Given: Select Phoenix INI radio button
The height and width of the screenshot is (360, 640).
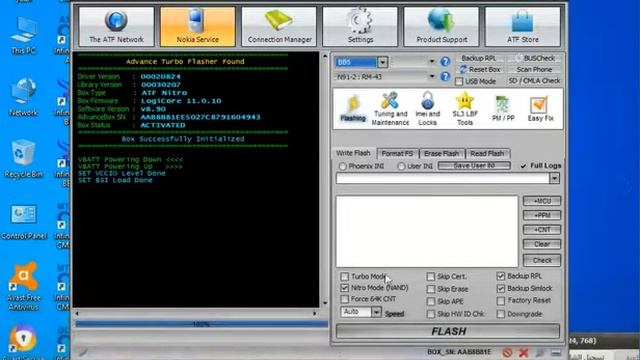Looking at the screenshot, I should [343, 166].
